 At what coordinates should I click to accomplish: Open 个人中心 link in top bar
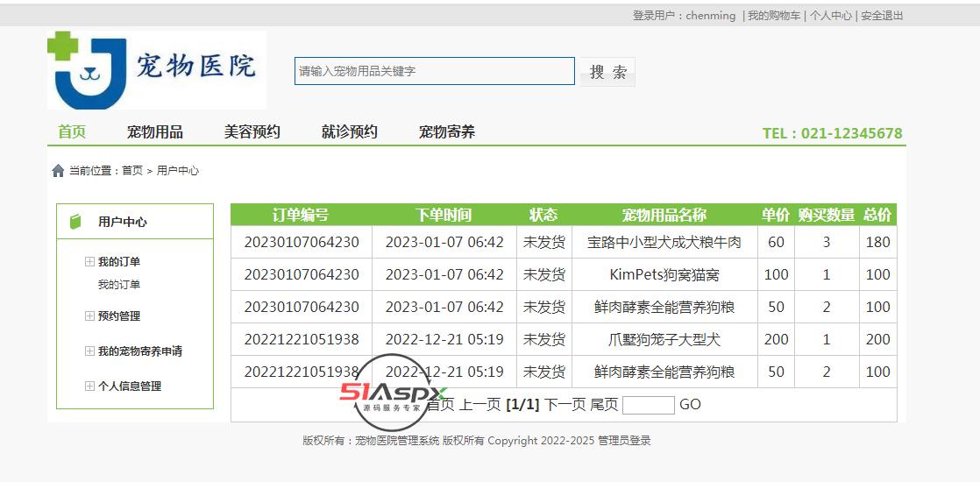pyautogui.click(x=831, y=16)
